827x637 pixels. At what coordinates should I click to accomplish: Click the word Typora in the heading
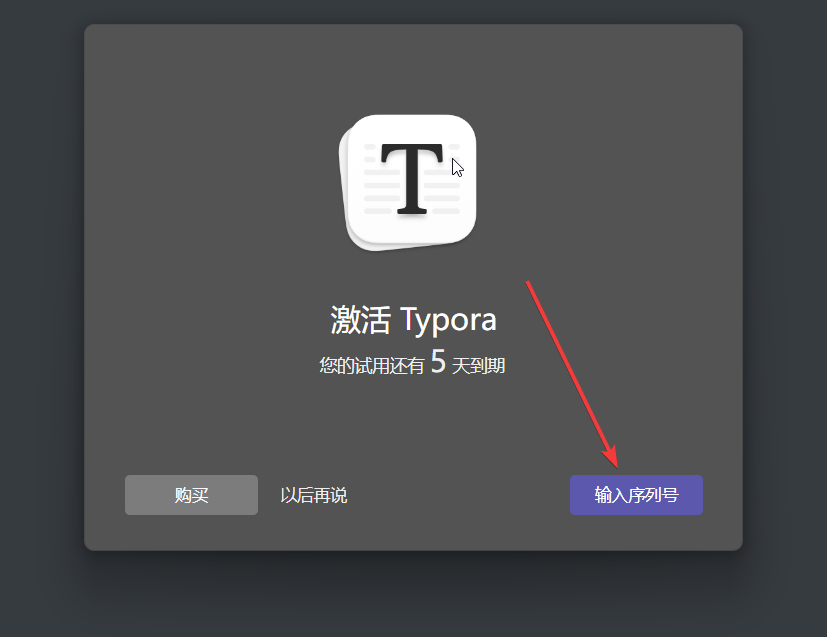pos(448,320)
